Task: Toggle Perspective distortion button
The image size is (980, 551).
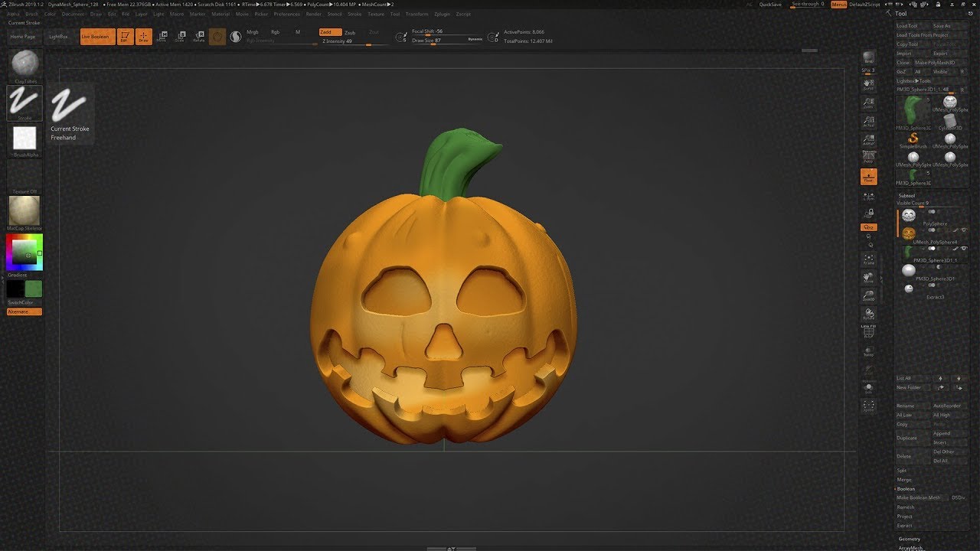Action: (x=868, y=158)
